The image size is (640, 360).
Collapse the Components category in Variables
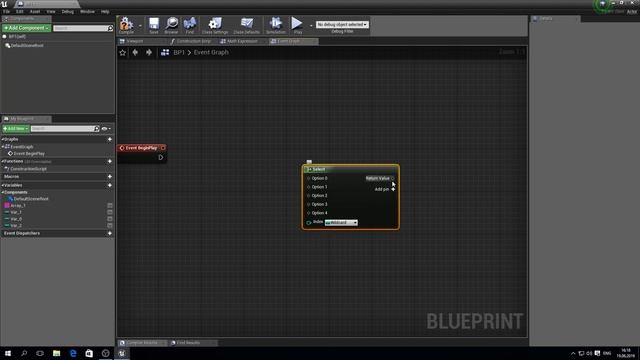pos(3,192)
